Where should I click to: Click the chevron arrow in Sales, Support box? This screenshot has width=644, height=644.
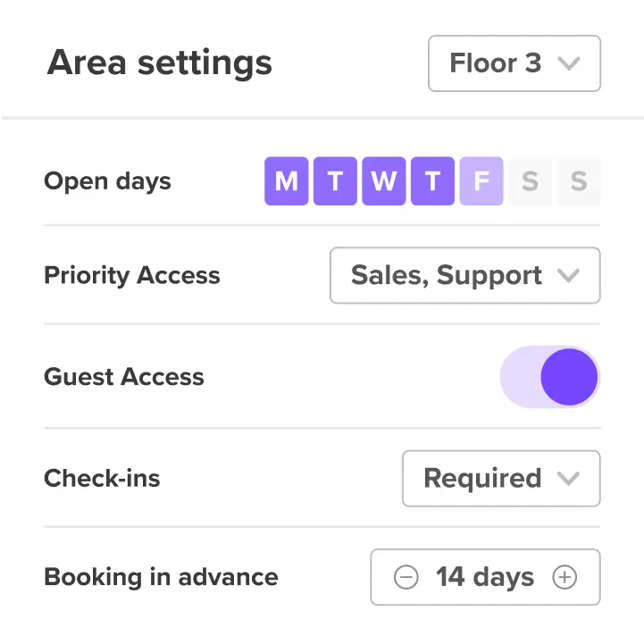click(568, 275)
